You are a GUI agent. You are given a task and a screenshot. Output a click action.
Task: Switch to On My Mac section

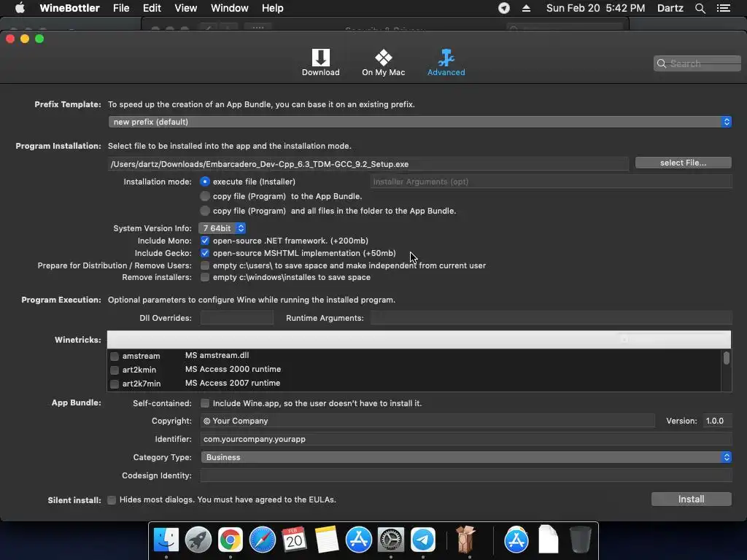(383, 63)
